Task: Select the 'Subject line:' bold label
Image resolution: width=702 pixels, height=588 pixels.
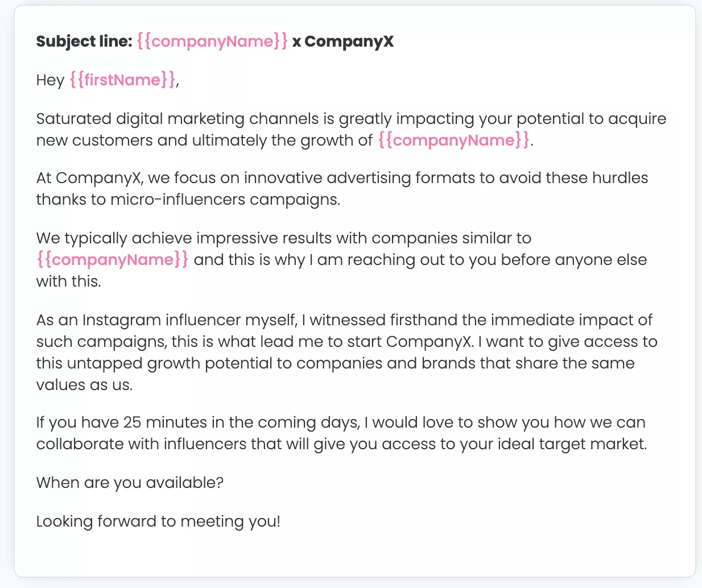Action: pos(84,42)
